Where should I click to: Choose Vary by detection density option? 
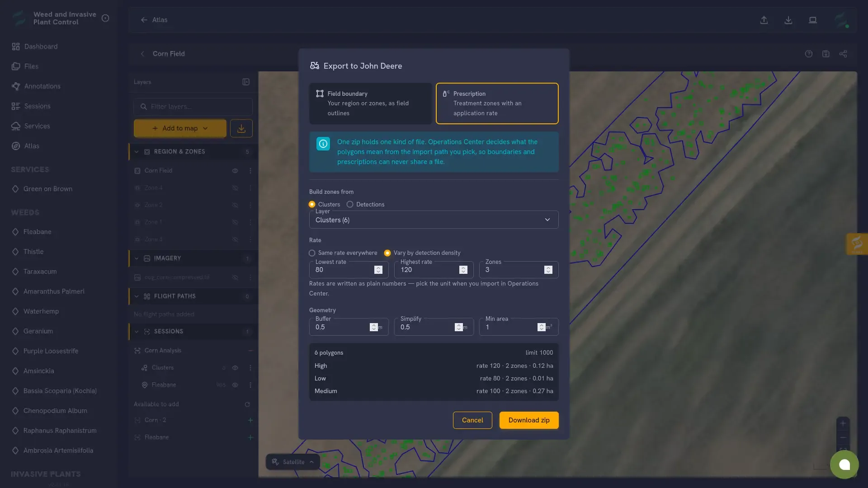click(x=387, y=253)
